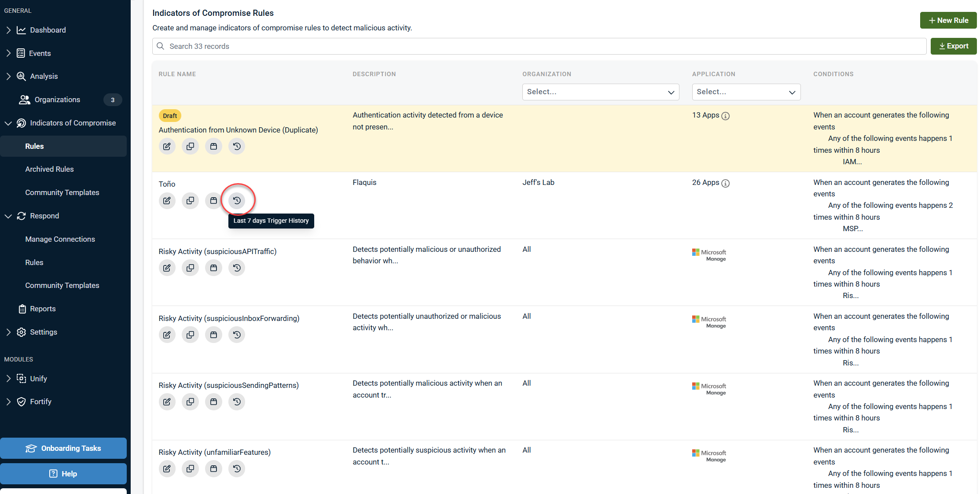Screen dimensions: 980x494
Task: Click the Search 33 records field
Action: click(x=539, y=46)
